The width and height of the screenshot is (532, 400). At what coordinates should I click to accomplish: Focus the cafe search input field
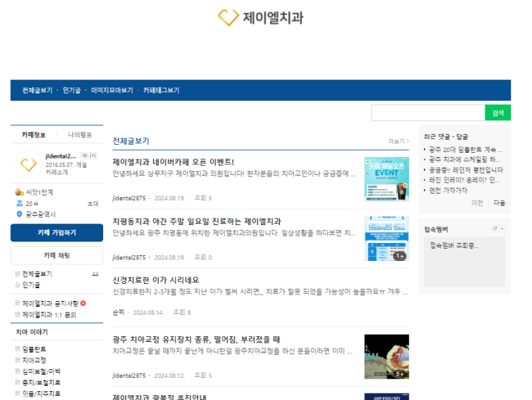pos(428,113)
